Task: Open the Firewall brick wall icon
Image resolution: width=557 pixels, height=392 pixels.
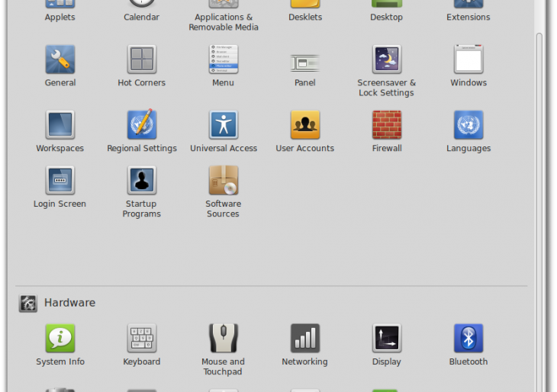Action: coord(387,124)
